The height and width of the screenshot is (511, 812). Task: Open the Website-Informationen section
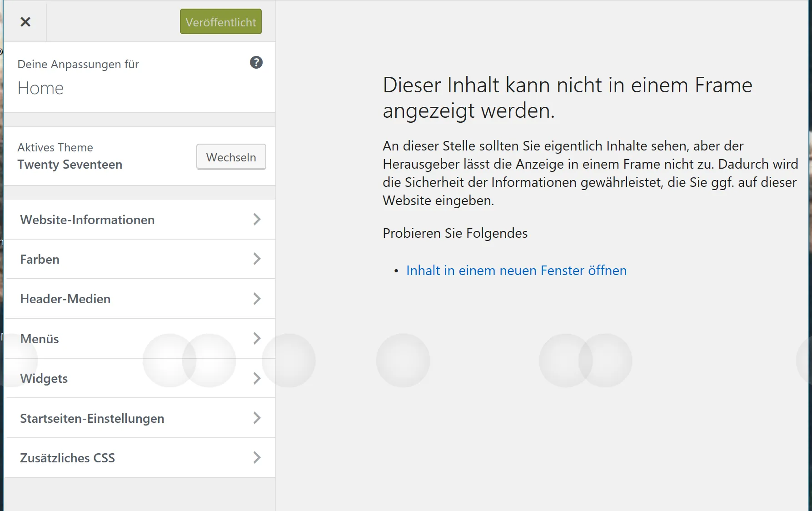pyautogui.click(x=139, y=220)
